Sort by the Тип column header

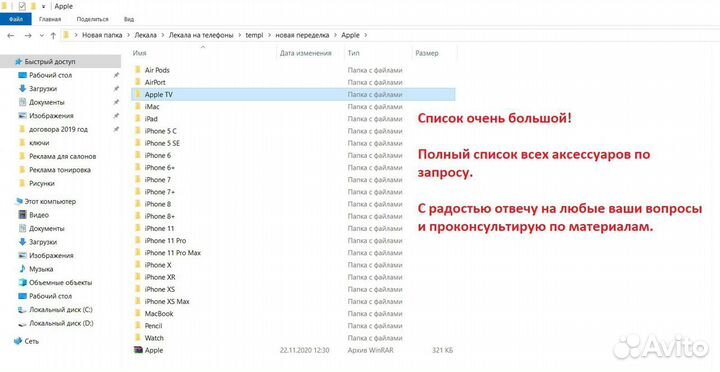click(x=354, y=53)
